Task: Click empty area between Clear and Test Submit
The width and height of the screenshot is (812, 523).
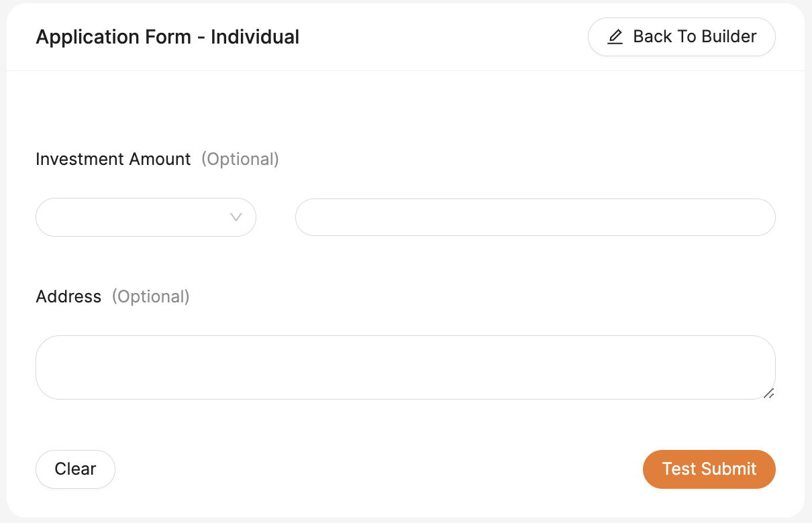Action: click(379, 469)
